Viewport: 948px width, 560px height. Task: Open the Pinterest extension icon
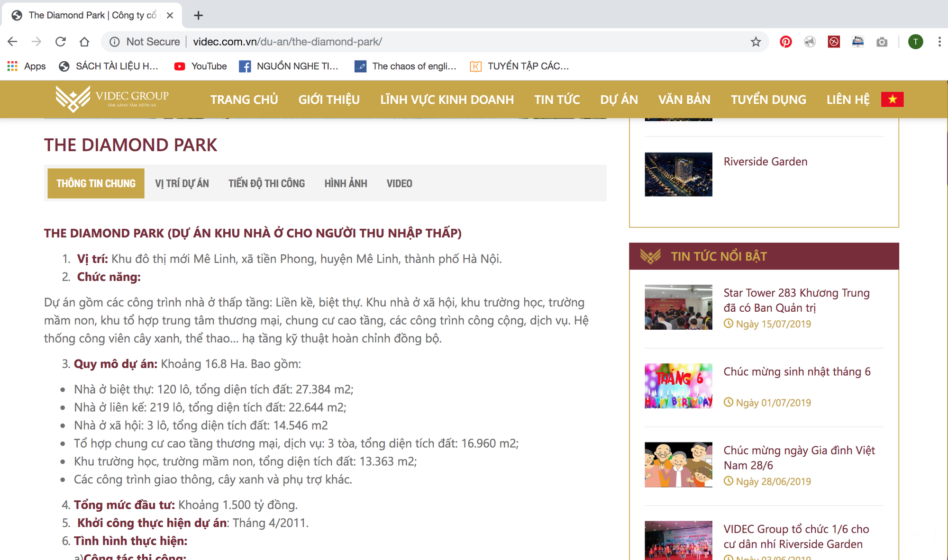pyautogui.click(x=785, y=42)
